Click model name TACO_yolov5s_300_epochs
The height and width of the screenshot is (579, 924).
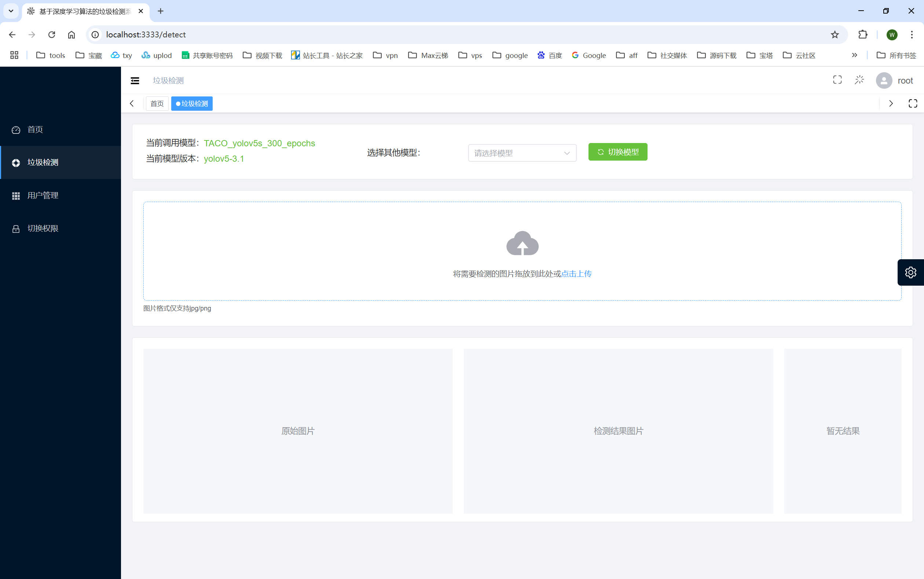coord(259,143)
